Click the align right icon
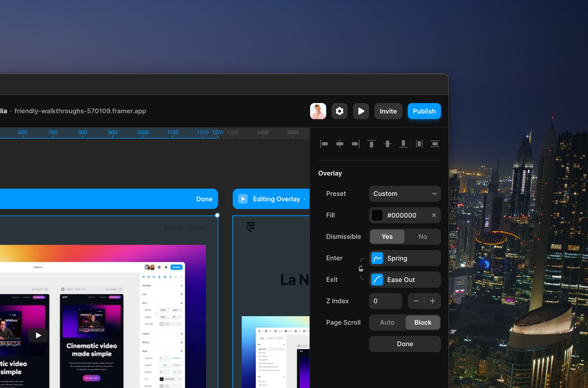The image size is (588, 388). coord(356,144)
